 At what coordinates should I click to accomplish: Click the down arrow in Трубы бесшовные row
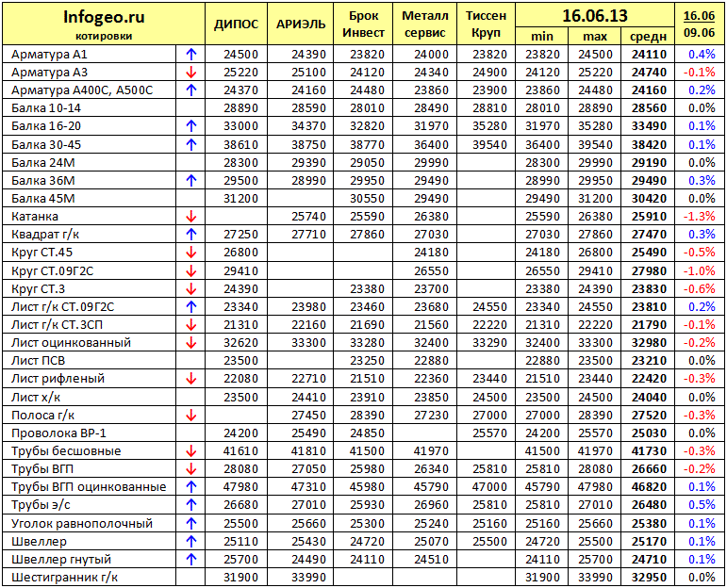point(191,450)
